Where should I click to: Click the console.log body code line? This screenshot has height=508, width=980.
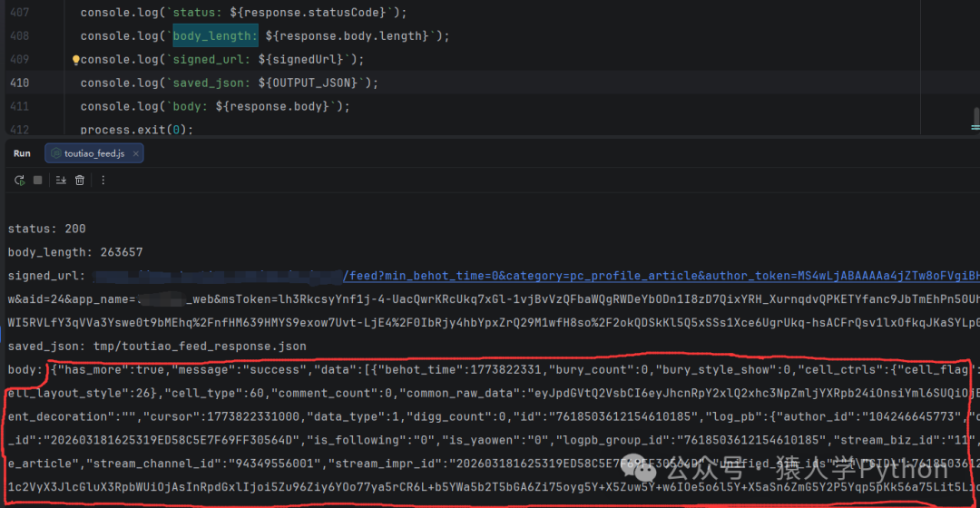[215, 106]
